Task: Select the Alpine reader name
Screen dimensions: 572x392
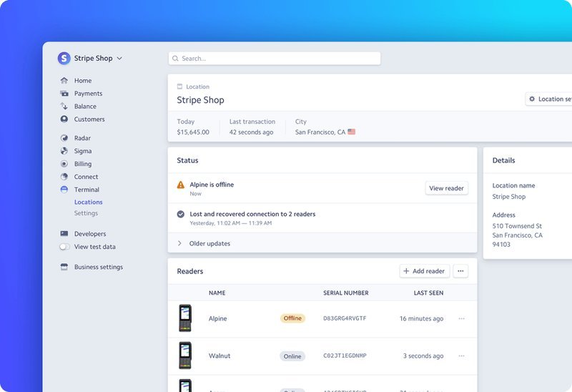Action: coord(218,318)
